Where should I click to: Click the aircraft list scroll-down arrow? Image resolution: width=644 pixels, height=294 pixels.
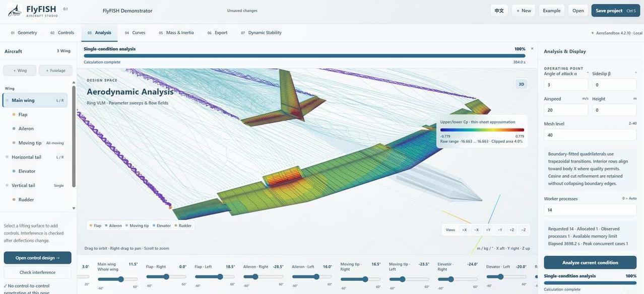coord(74,208)
